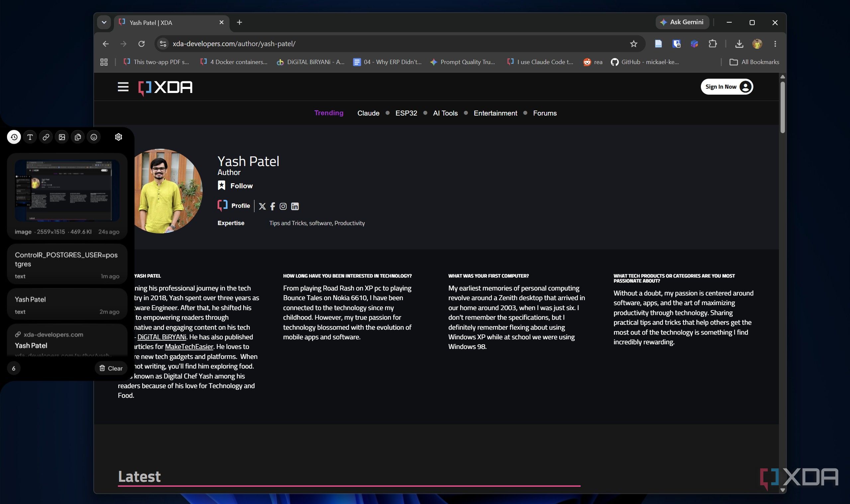Close the Yash Patel | XDA tab
Viewport: 850px width, 504px height.
coord(222,23)
